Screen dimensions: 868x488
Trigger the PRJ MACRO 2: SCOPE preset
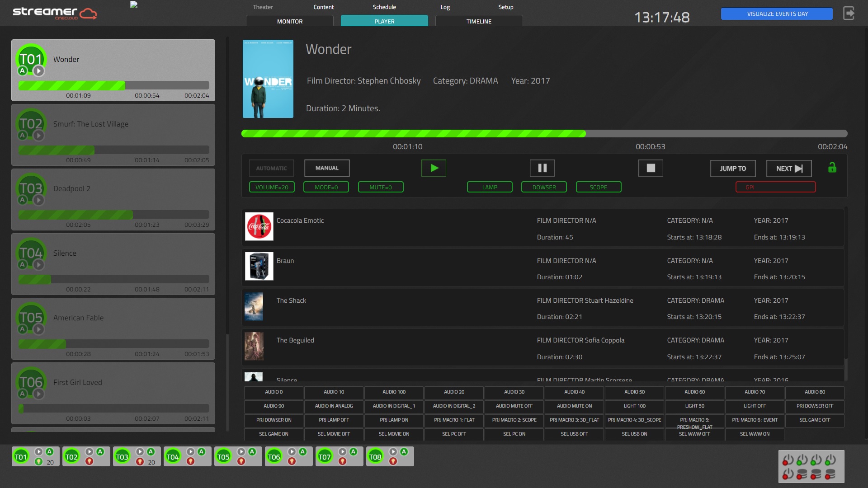click(514, 420)
